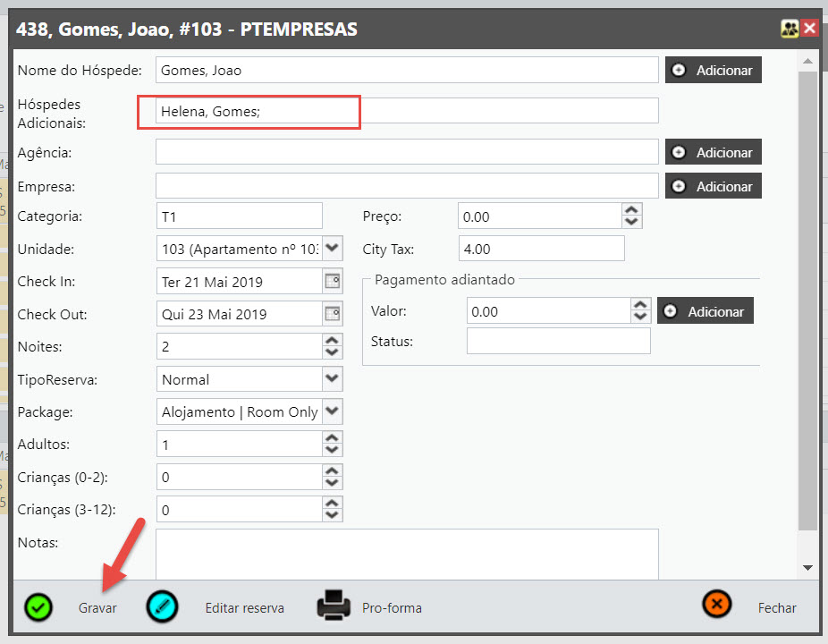Click the Pro-forma printer icon
Screen dimensions: 828x644
tap(334, 606)
